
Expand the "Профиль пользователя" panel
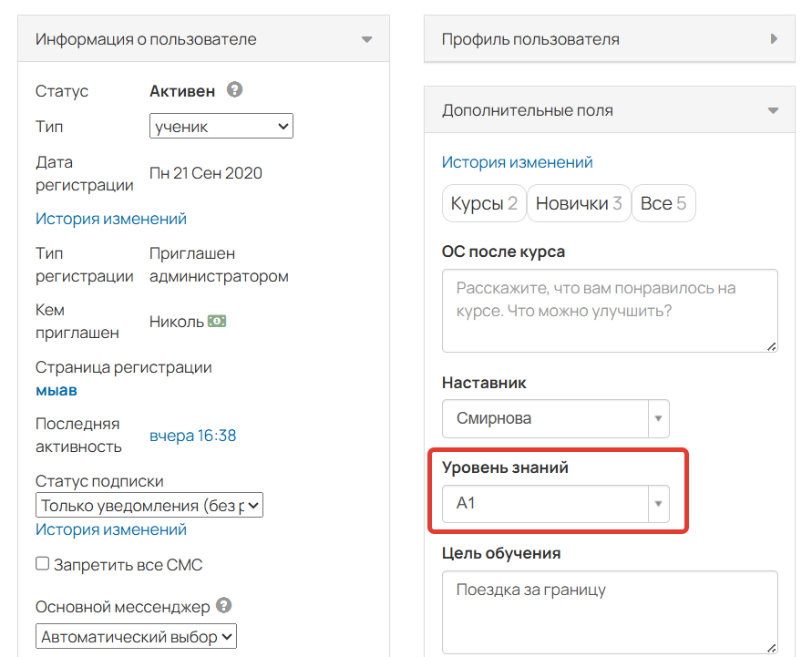774,39
